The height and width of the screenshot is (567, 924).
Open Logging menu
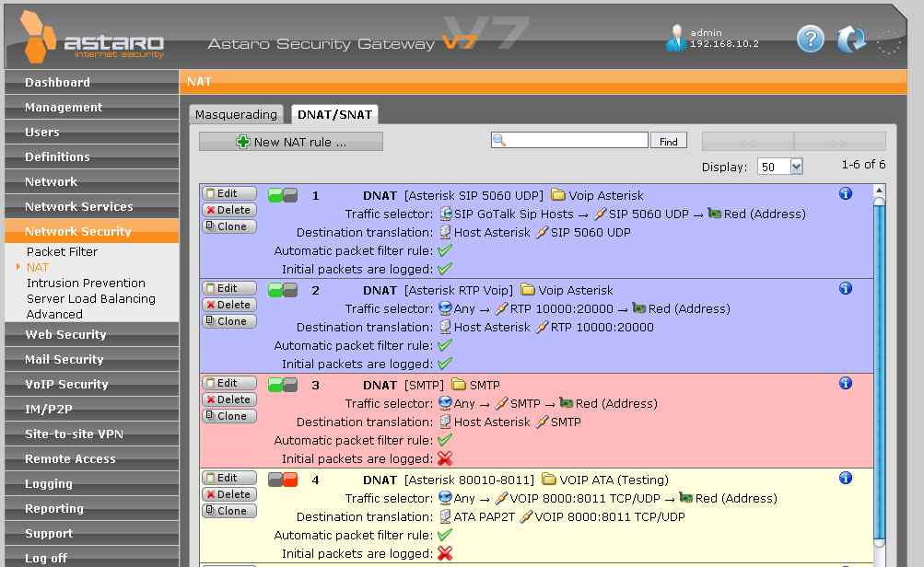pos(92,483)
